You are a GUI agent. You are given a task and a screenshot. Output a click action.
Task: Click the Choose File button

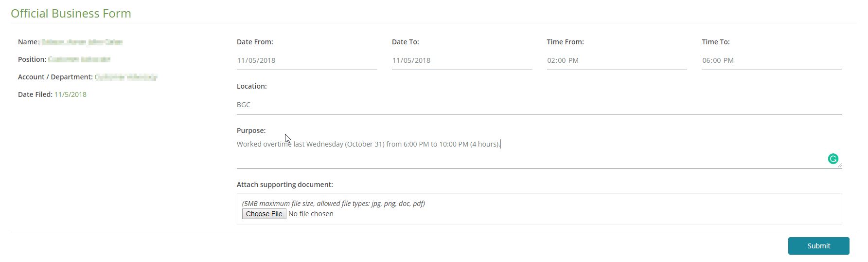[264, 214]
